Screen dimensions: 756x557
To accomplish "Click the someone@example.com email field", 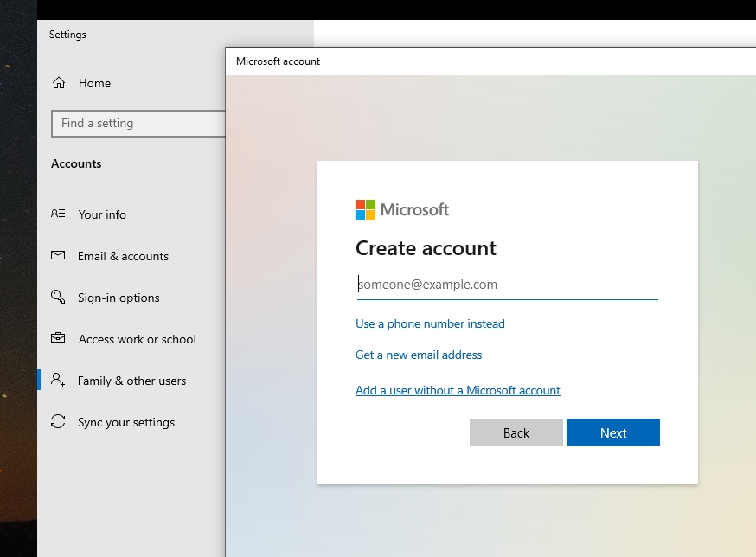I will [x=507, y=285].
